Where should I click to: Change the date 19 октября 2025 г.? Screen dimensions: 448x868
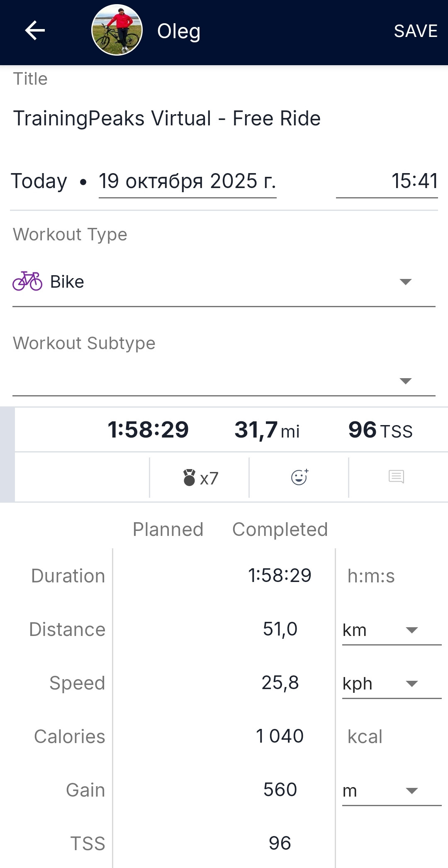coord(187,181)
